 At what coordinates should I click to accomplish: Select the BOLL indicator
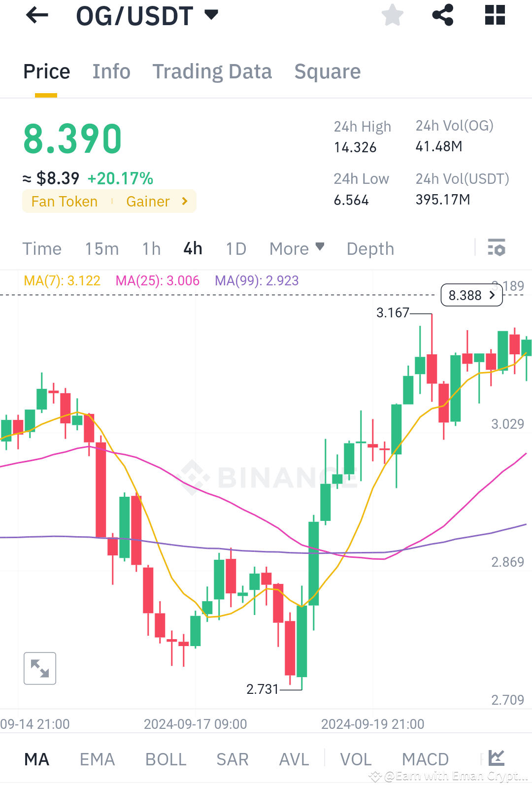coord(166,759)
